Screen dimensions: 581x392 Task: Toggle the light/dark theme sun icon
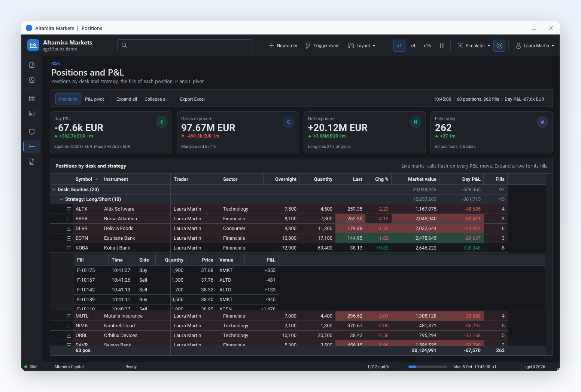coord(499,46)
